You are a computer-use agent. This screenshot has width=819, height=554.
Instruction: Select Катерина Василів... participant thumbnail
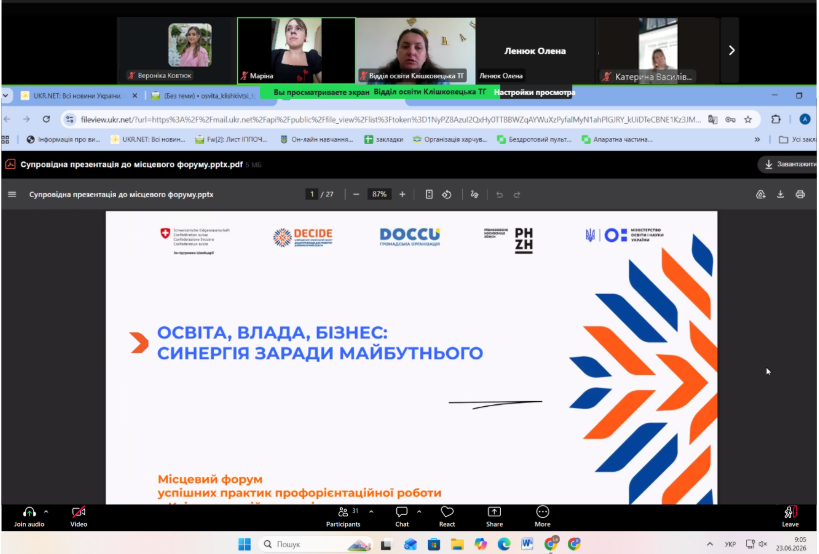coord(657,51)
